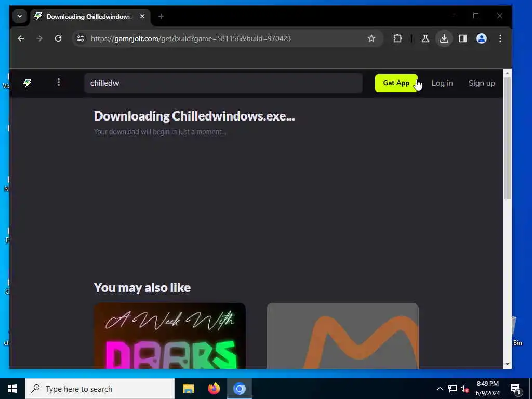532x399 pixels.
Task: Open the Sign up link
Action: [482, 83]
